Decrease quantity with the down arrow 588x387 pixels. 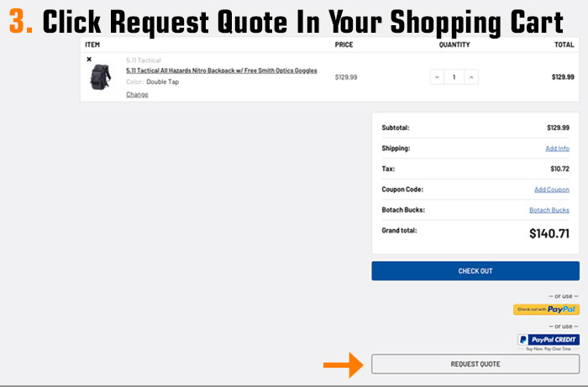tap(437, 77)
